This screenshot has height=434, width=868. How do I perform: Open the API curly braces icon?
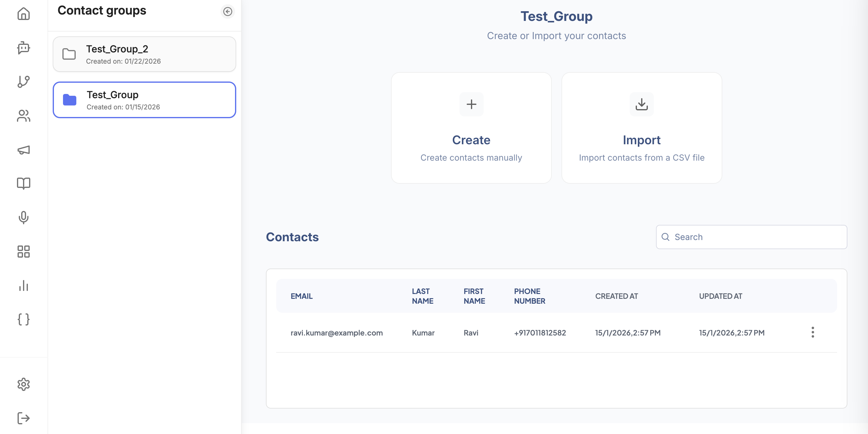click(23, 319)
